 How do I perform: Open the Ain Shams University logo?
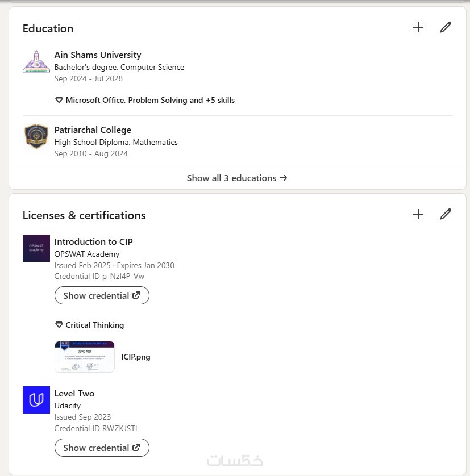coord(36,61)
